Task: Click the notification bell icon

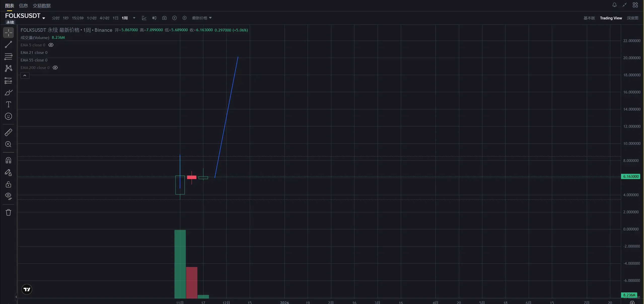Action: 614,5
